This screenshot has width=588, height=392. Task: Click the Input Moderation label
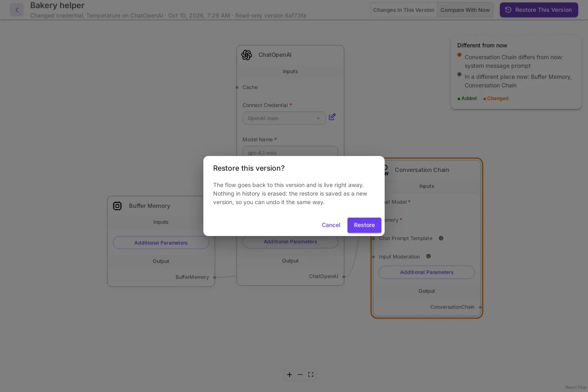pyautogui.click(x=399, y=257)
